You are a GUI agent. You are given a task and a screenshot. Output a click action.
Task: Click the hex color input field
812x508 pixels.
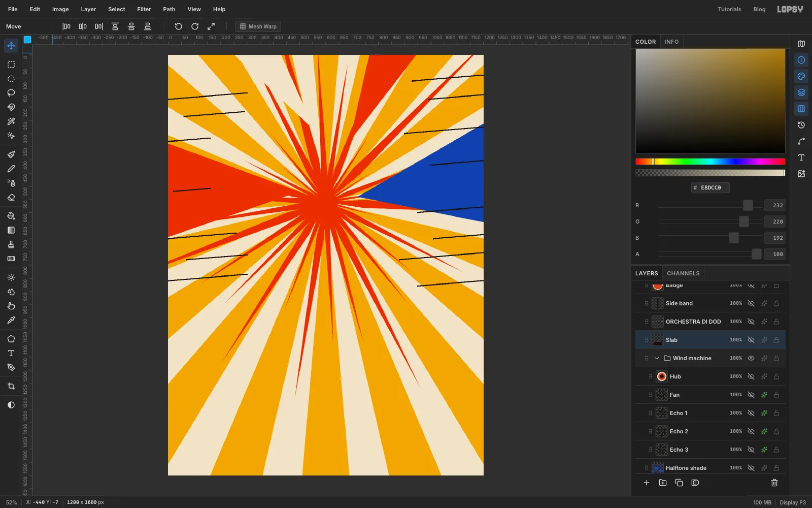pos(710,187)
